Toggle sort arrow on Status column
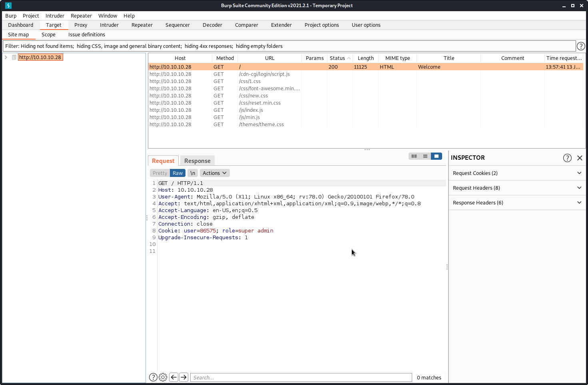 click(349, 58)
